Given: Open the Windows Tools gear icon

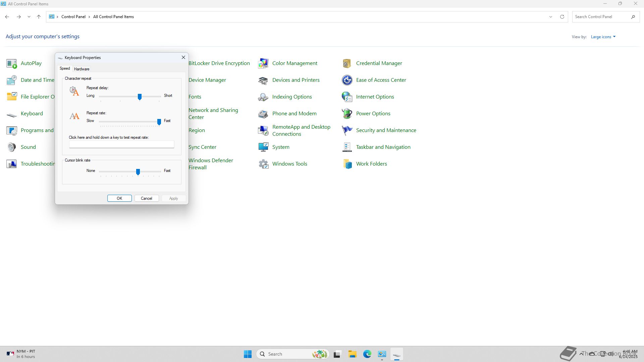Looking at the screenshot, I should click(263, 164).
